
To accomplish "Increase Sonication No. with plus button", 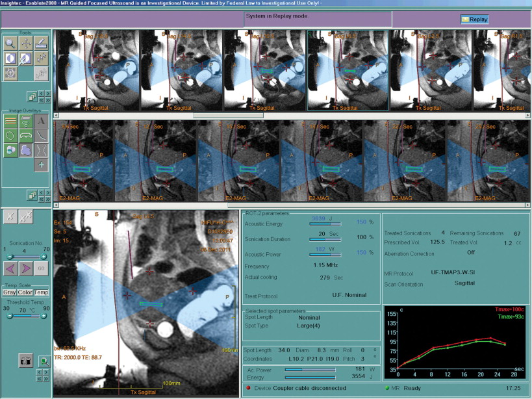I will click(x=45, y=257).
